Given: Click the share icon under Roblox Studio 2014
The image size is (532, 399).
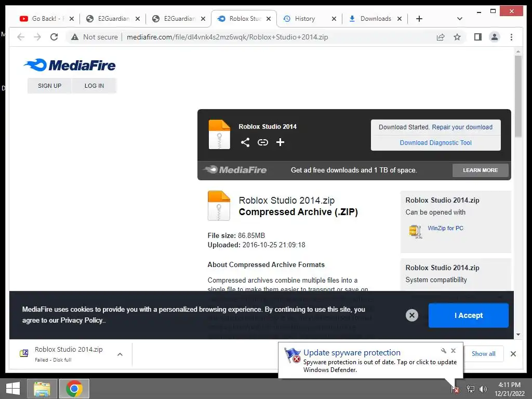Looking at the screenshot, I should (x=245, y=142).
